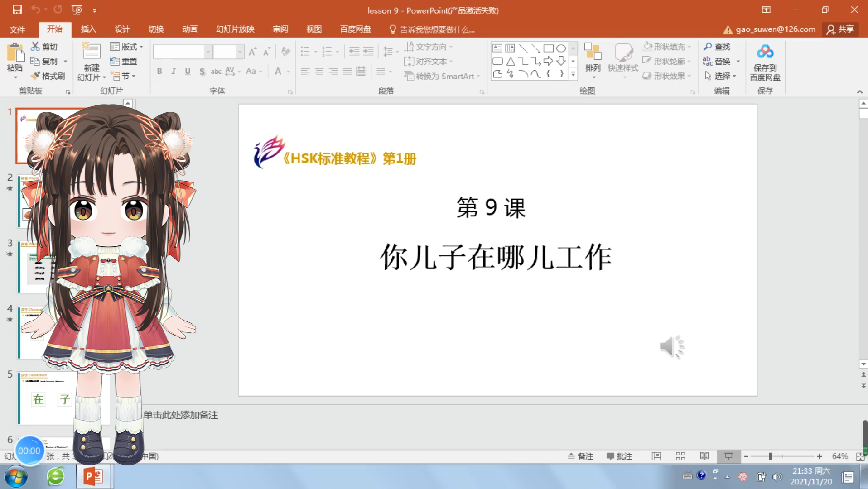Image resolution: width=868 pixels, height=489 pixels.
Task: Switch to the Insert (插入) tab
Action: (88, 29)
